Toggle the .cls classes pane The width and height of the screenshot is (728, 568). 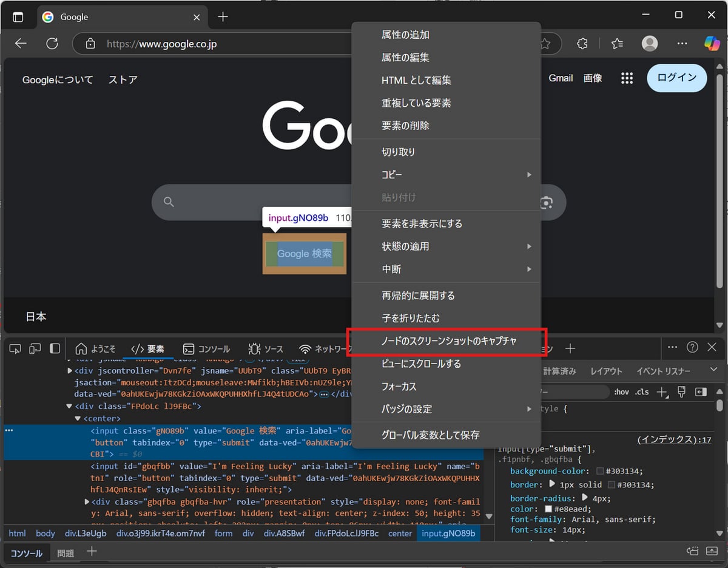click(x=642, y=392)
